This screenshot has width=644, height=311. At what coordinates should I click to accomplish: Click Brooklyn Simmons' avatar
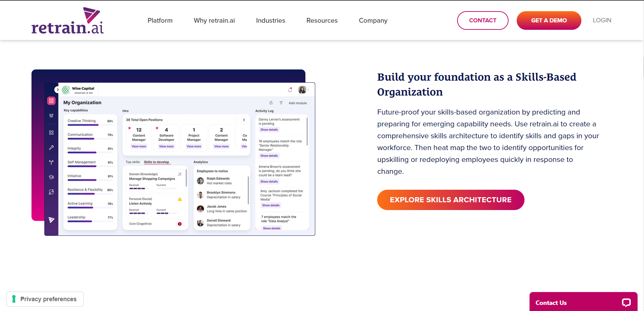coord(200,195)
